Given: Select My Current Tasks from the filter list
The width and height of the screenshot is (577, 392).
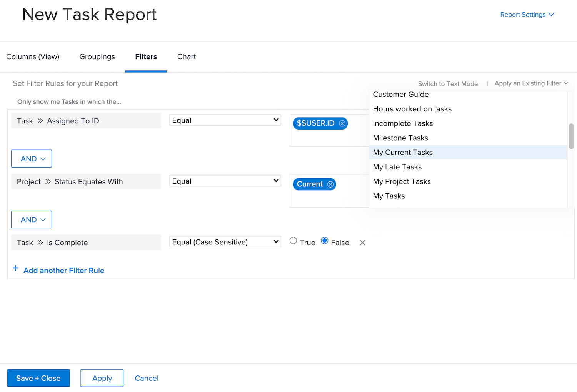Looking at the screenshot, I should (x=402, y=152).
